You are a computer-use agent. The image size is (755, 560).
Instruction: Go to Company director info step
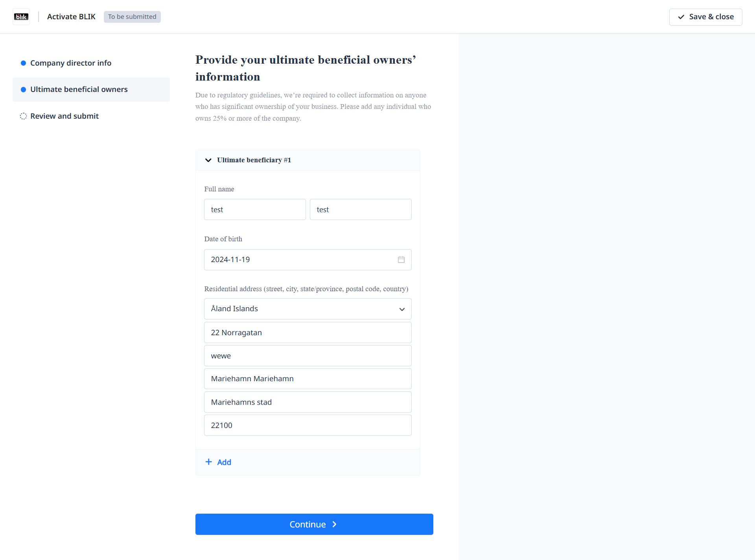tap(71, 63)
